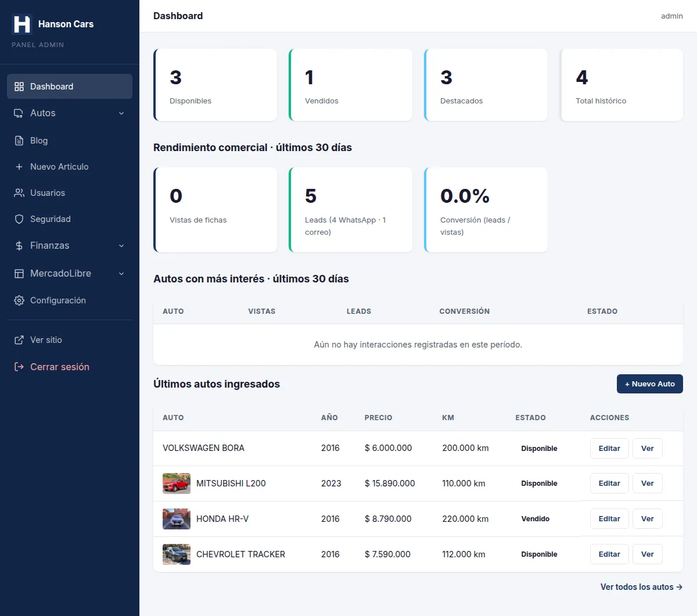Click the Blog document icon
The height and width of the screenshot is (616, 697).
[19, 141]
